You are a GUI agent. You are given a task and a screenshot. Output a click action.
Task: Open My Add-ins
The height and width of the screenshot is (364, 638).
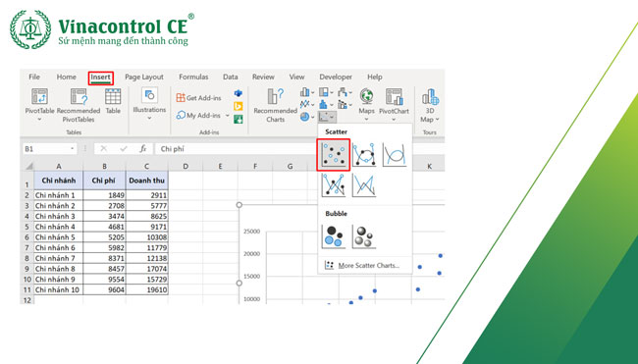pos(199,116)
